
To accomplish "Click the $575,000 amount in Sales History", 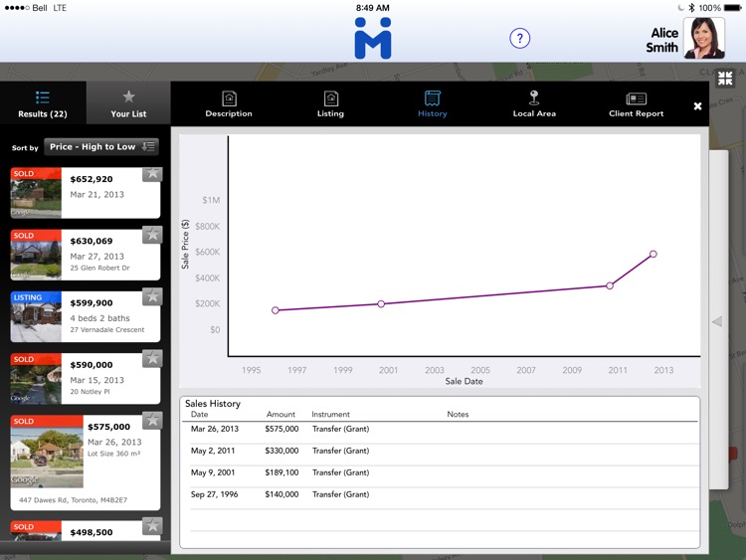I will coord(281,429).
